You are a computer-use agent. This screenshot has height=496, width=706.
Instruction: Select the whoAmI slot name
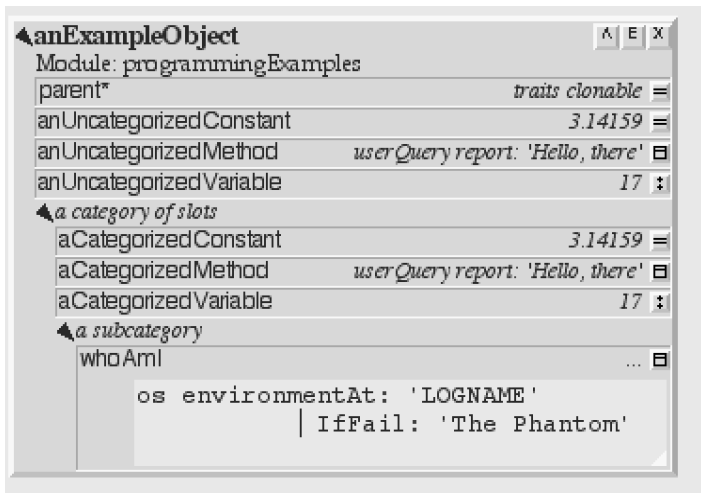point(121,359)
